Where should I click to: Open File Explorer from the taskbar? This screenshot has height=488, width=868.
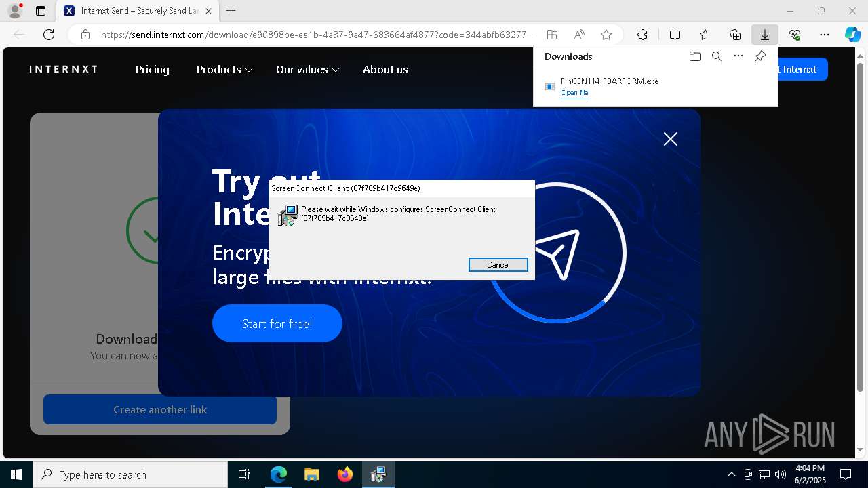311,474
